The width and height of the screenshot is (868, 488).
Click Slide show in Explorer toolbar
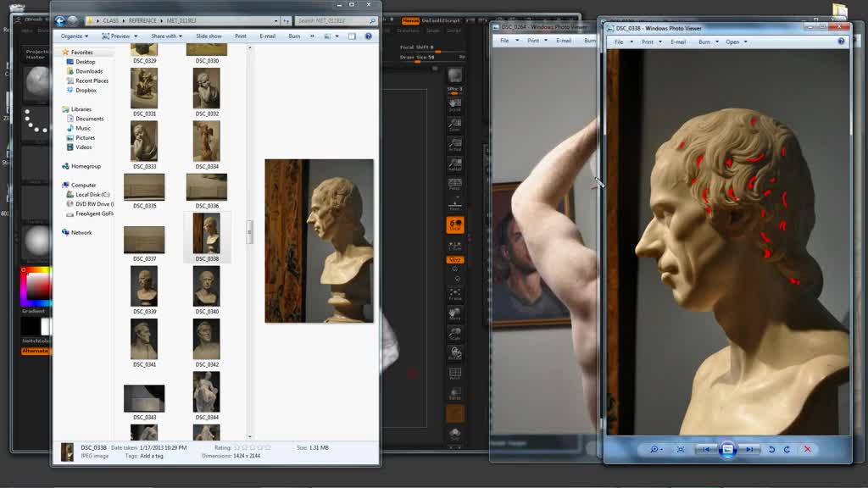click(209, 36)
